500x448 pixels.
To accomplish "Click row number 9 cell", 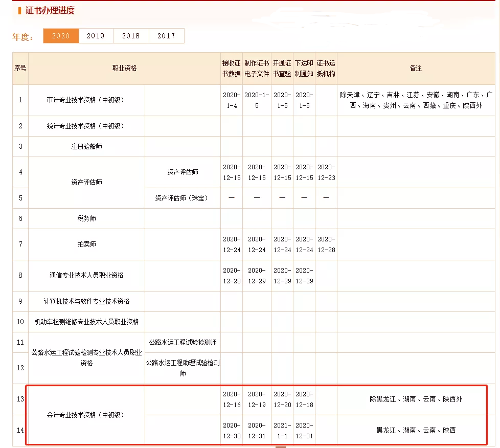I will point(20,302).
